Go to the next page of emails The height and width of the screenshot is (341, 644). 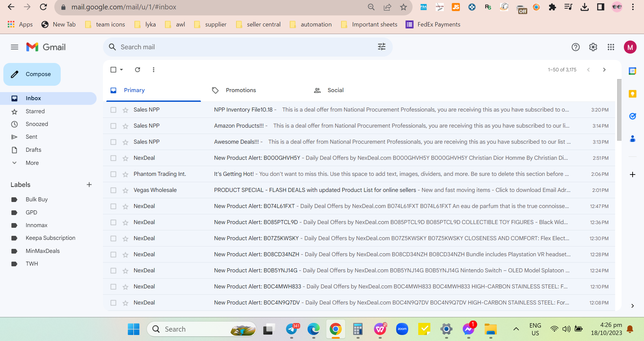click(x=604, y=70)
